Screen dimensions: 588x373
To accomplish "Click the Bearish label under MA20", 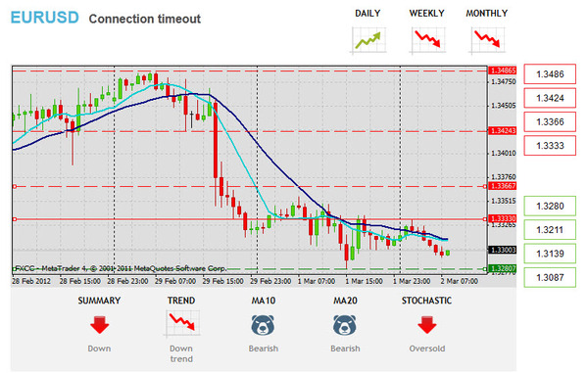I will [345, 349].
